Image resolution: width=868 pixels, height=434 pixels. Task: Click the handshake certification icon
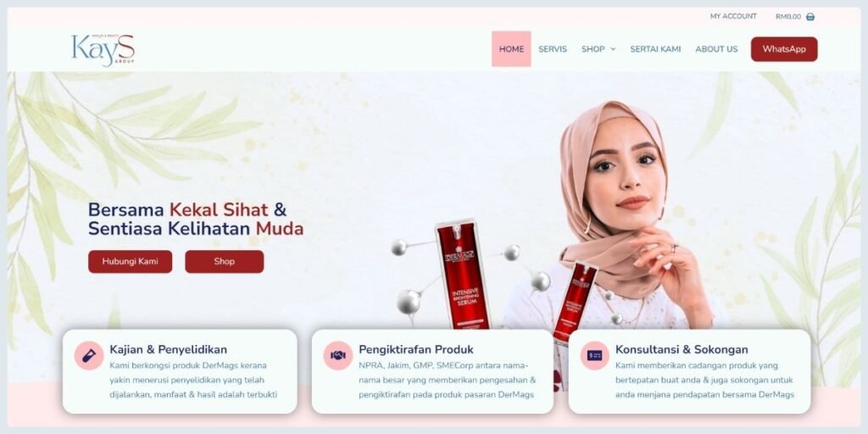point(338,355)
